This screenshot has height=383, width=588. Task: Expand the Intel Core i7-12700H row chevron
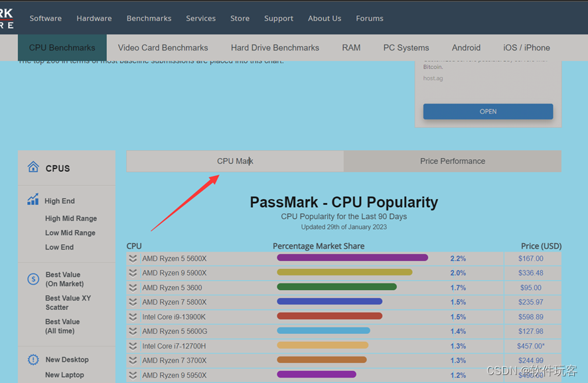(133, 346)
